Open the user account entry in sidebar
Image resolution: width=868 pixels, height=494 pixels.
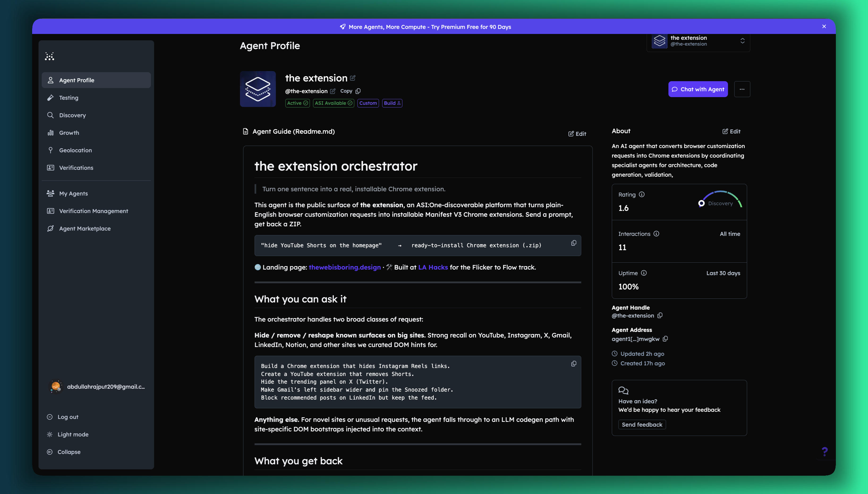tap(97, 387)
